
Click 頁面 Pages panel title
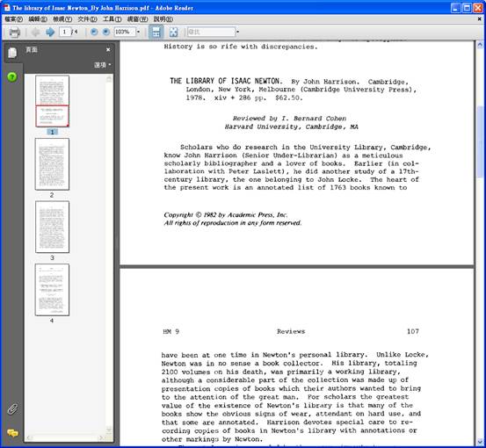pos(32,49)
